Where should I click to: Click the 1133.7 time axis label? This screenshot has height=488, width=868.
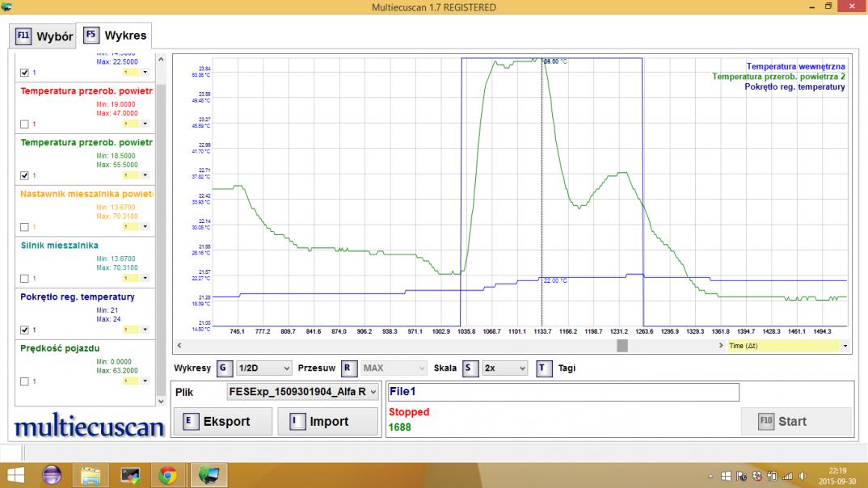point(542,331)
